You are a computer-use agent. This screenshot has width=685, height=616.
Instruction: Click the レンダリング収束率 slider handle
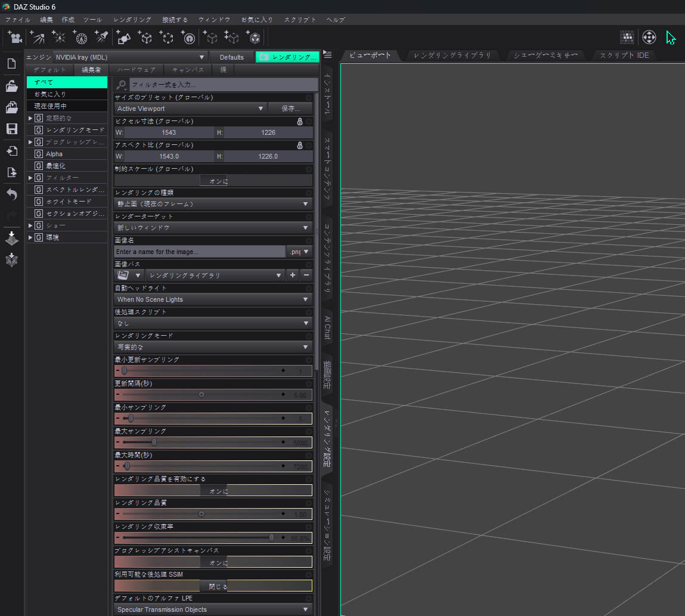[x=271, y=538]
